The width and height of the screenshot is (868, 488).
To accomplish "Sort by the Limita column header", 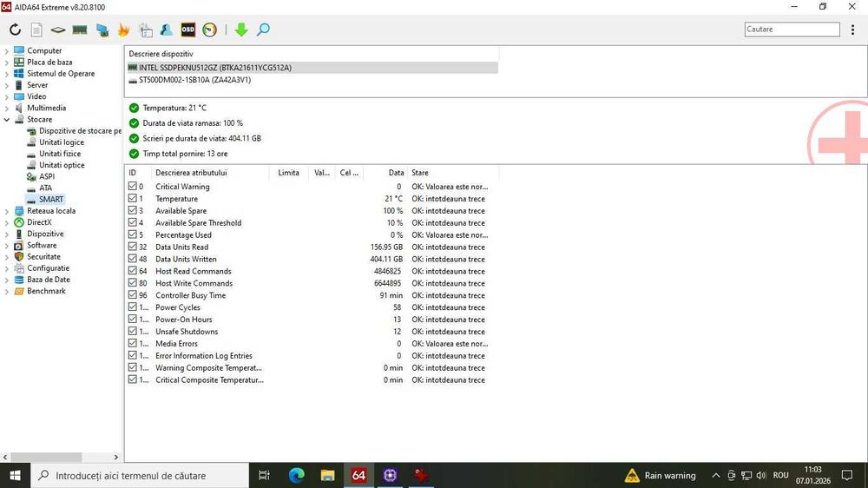I will point(288,173).
